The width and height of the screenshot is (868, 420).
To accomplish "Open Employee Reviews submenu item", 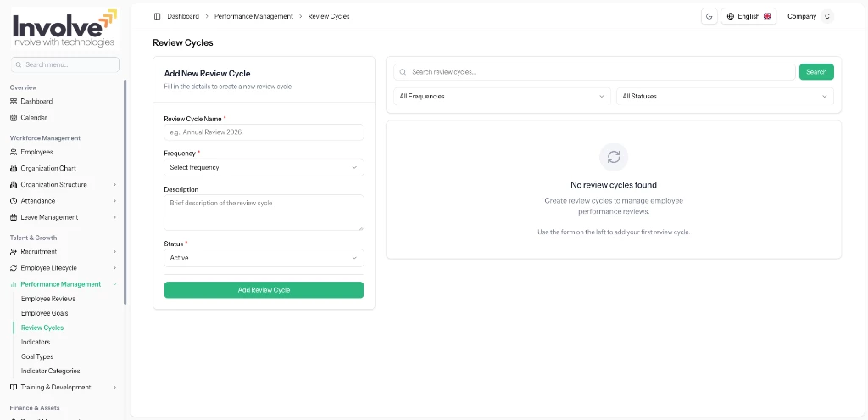I will [48, 299].
